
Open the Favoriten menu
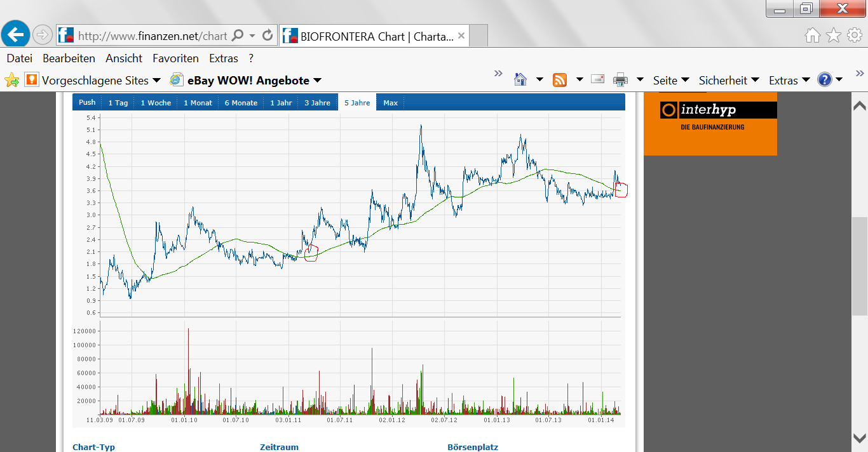[175, 58]
